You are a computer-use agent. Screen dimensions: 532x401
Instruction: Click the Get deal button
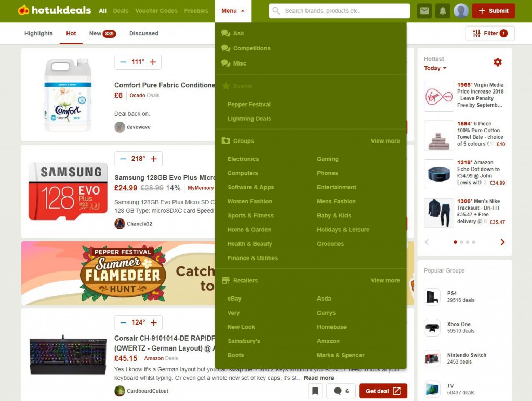[383, 391]
